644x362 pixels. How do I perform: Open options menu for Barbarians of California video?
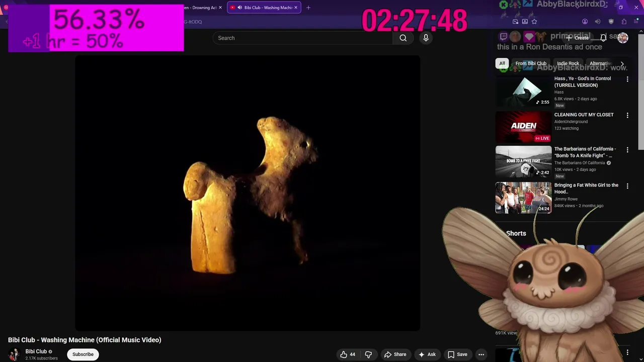pyautogui.click(x=627, y=150)
